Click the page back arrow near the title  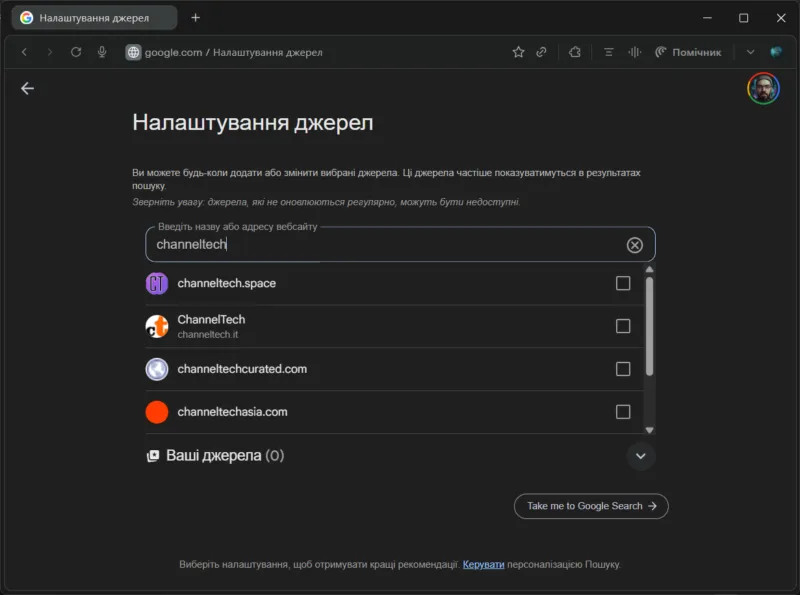click(28, 88)
